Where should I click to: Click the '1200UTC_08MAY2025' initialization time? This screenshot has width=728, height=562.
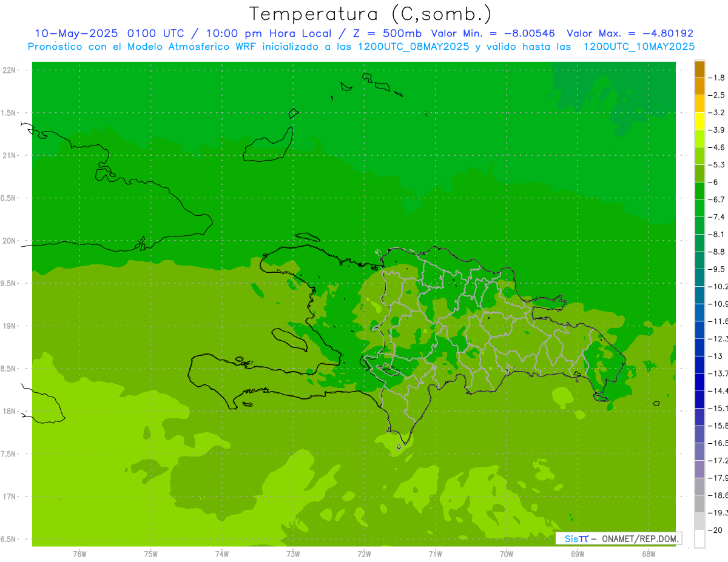click(x=414, y=47)
